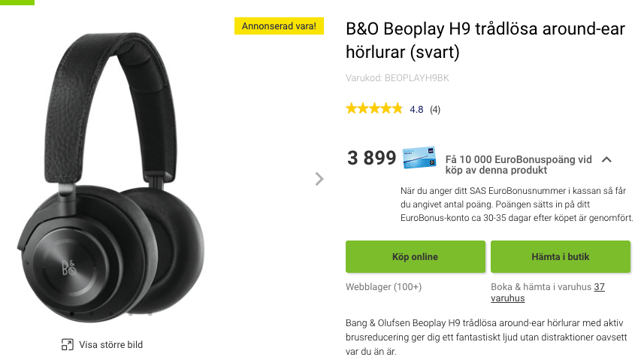
Task: Click the 4.8 rating score
Action: 416,110
